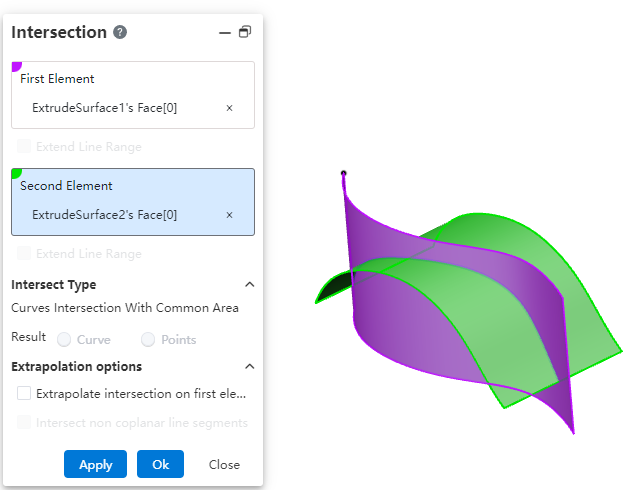Collapse the Extrapolation options section

tap(249, 367)
